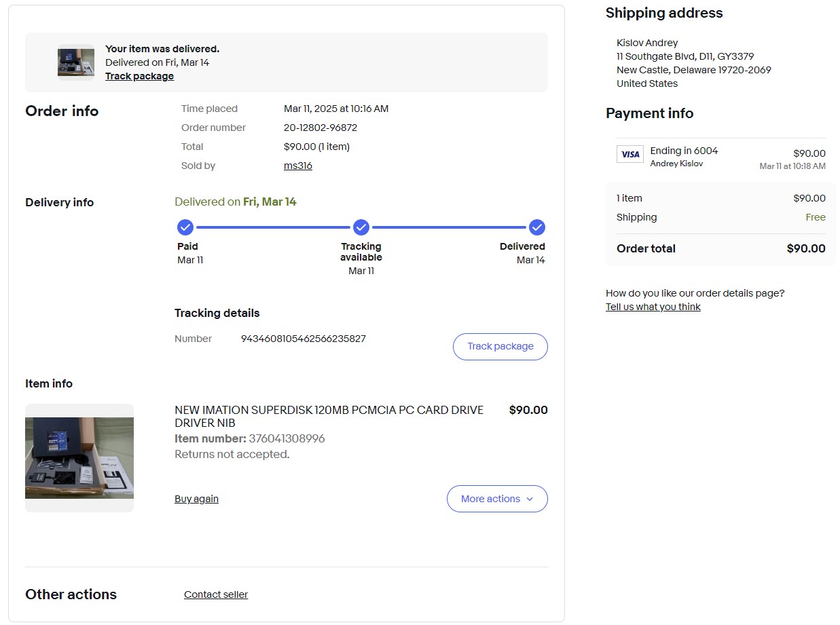Click the Delivered step checkmark icon
The image size is (840, 625).
tap(537, 227)
